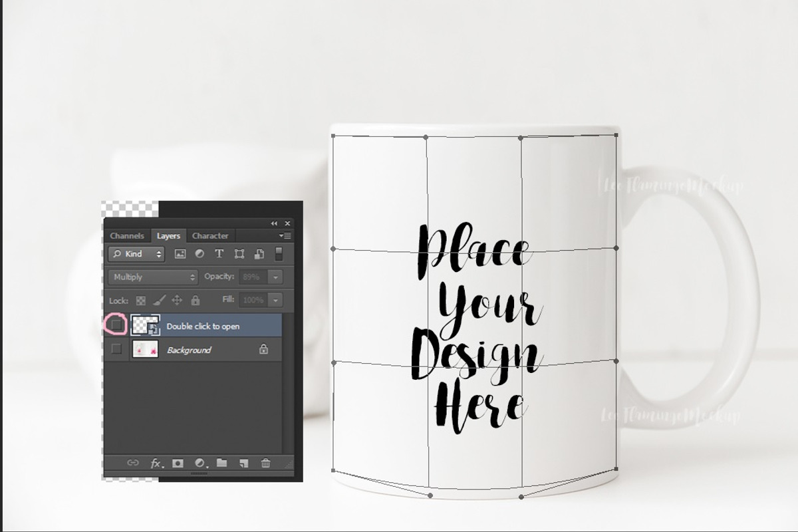Open the Character tab

coord(210,235)
